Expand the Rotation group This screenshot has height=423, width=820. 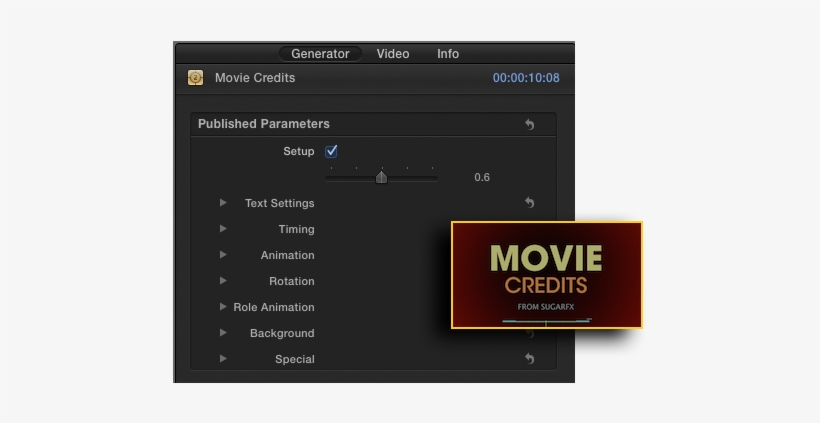pyautogui.click(x=223, y=280)
